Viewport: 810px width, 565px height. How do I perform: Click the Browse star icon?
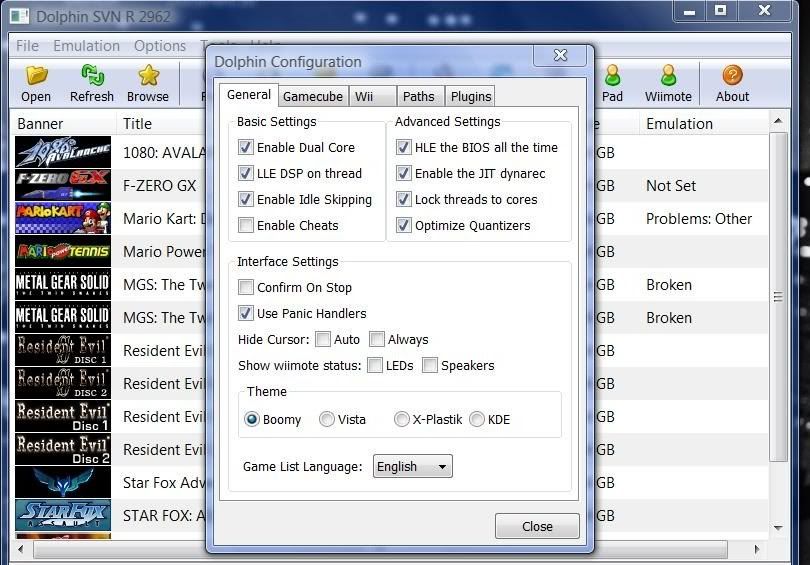148,77
